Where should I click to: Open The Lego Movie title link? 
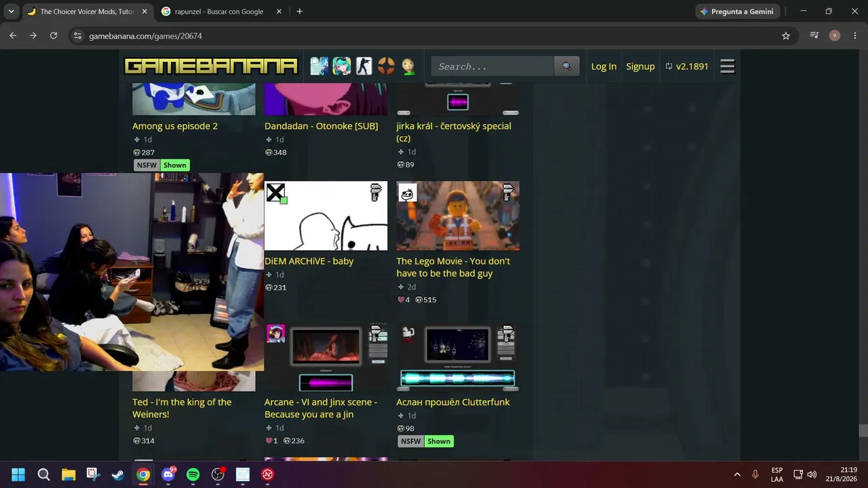[x=453, y=267]
